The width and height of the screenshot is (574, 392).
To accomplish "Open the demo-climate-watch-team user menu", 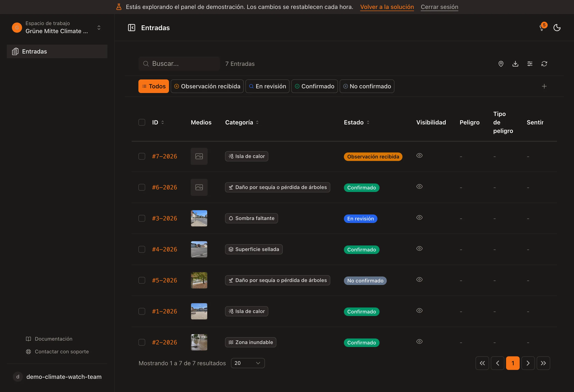I will [57, 377].
